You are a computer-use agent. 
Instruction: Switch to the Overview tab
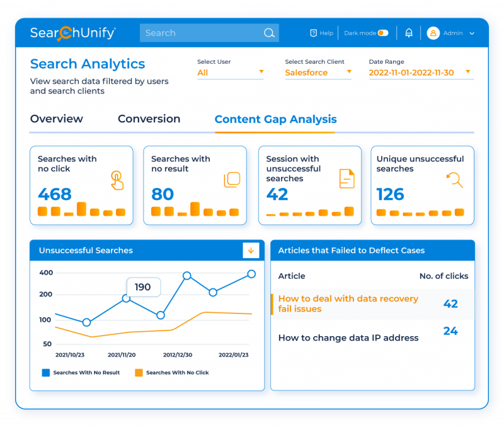coord(57,119)
